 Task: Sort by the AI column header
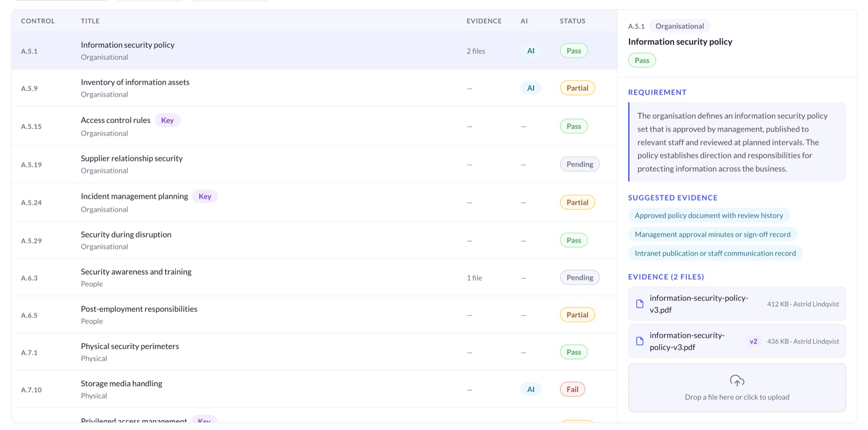(x=524, y=21)
